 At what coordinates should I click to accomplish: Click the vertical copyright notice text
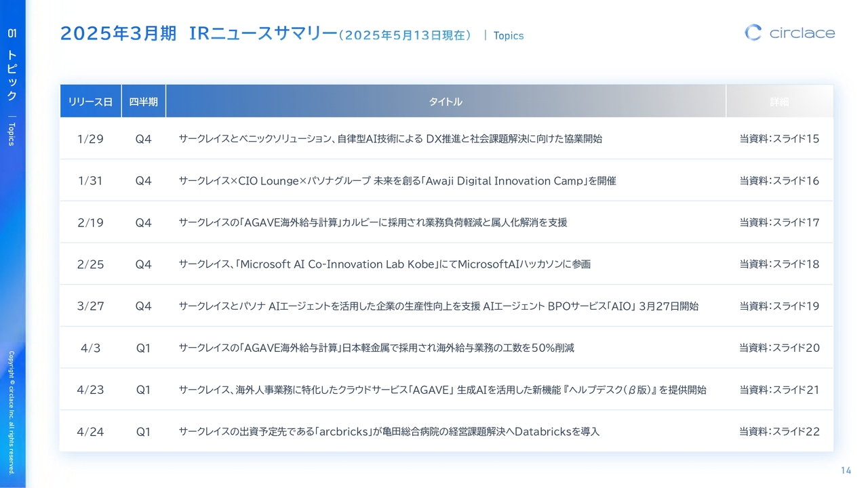tap(12, 412)
